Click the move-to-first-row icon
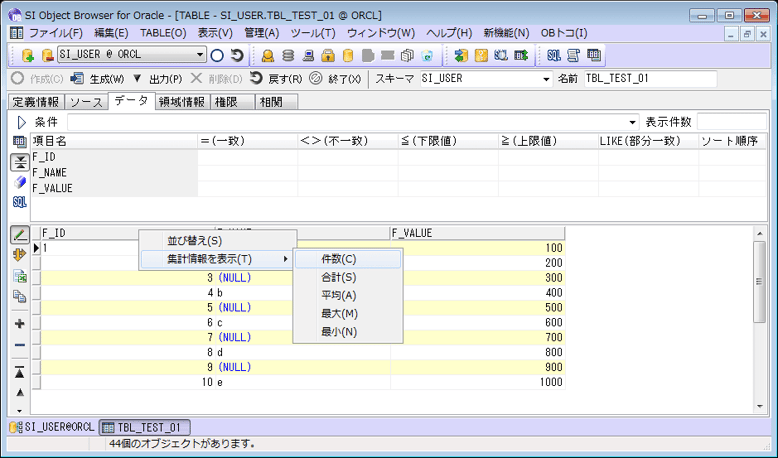The height and width of the screenshot is (458, 778). tap(20, 371)
